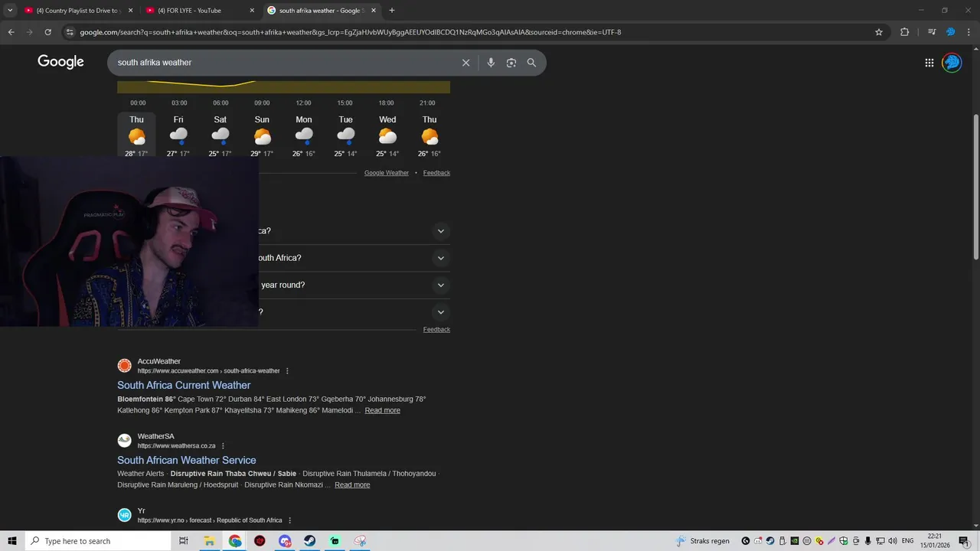Image resolution: width=980 pixels, height=551 pixels.
Task: Submit search with the magnifier icon
Action: [x=531, y=63]
